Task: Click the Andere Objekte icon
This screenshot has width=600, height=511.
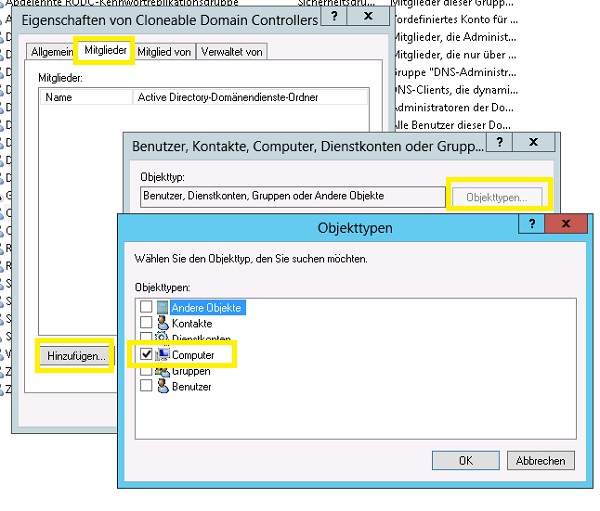Action: [x=162, y=307]
